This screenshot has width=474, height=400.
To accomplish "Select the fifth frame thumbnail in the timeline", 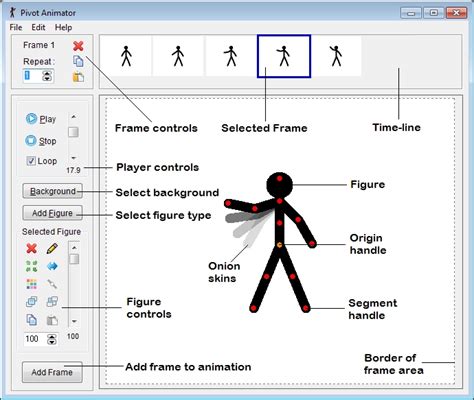I will click(x=336, y=56).
